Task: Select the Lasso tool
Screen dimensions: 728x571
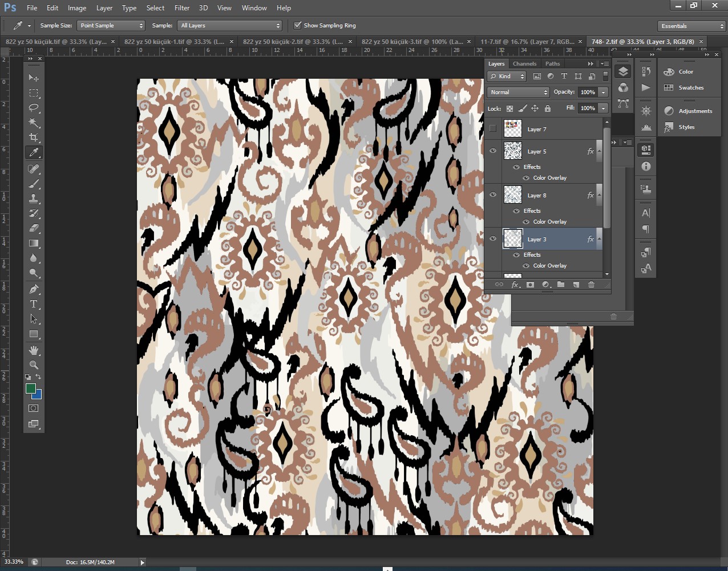Action: [34, 108]
